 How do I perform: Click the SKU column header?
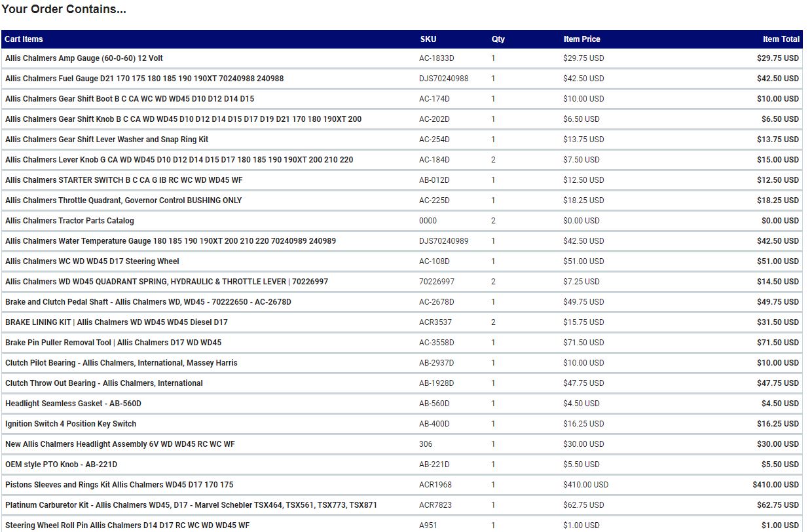pyautogui.click(x=428, y=39)
